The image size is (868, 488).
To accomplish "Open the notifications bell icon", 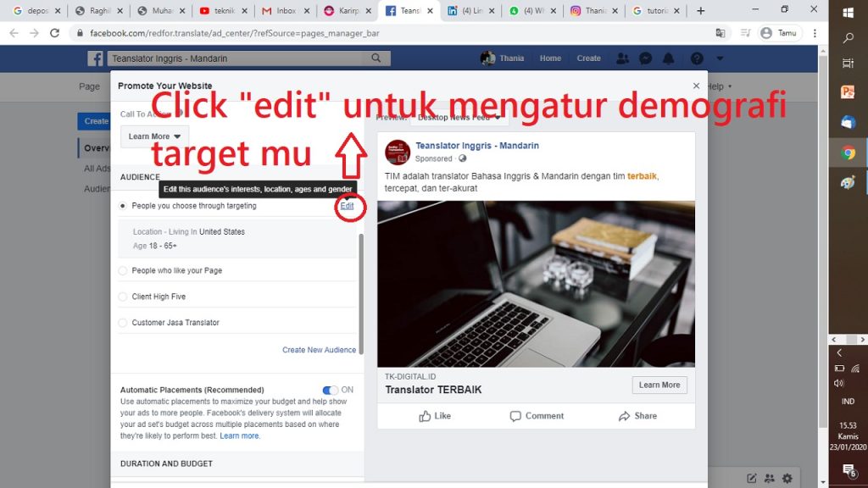I will [669, 58].
